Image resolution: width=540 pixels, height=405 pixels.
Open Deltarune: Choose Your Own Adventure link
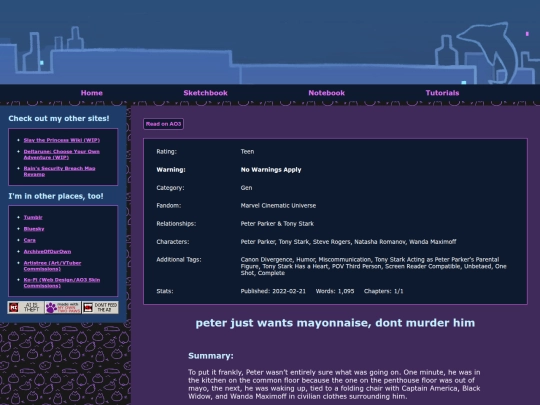61,154
